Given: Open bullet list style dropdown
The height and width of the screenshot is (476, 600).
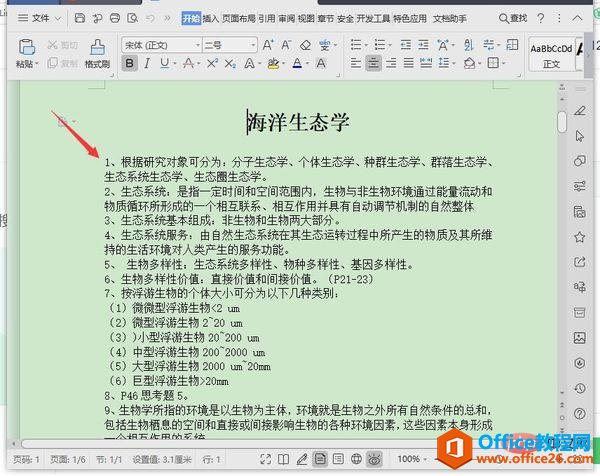Looking at the screenshot, I should (366, 46).
